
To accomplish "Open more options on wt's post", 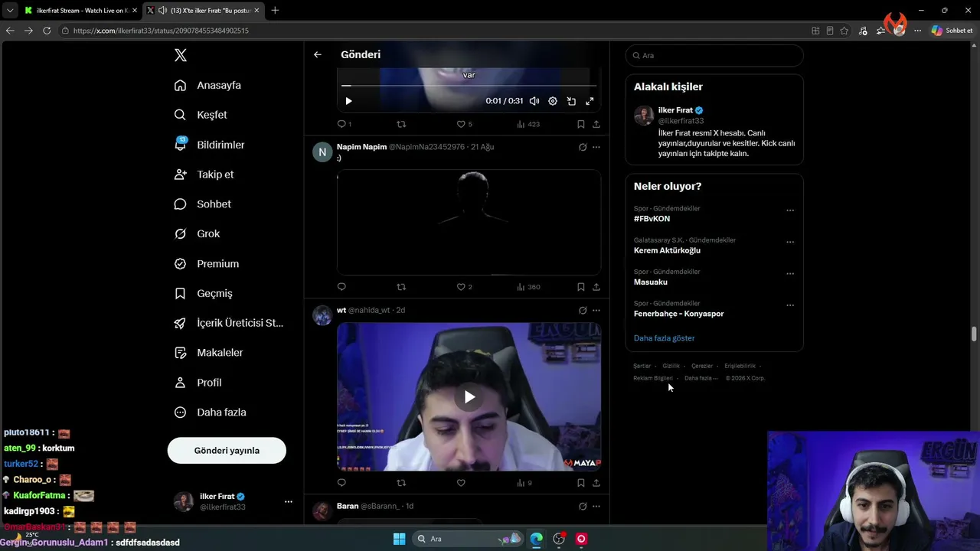I will coord(596,311).
